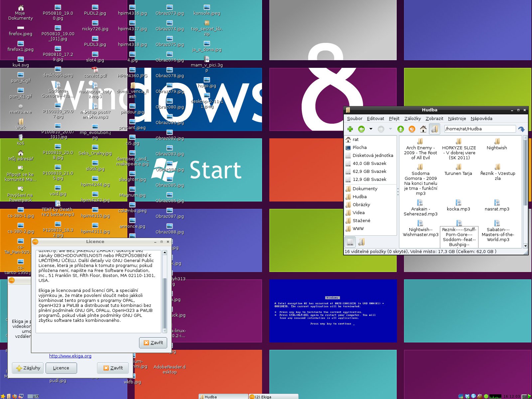Click Zavřít in the Ekiga about dialog
The image size is (532, 399).
point(113,368)
